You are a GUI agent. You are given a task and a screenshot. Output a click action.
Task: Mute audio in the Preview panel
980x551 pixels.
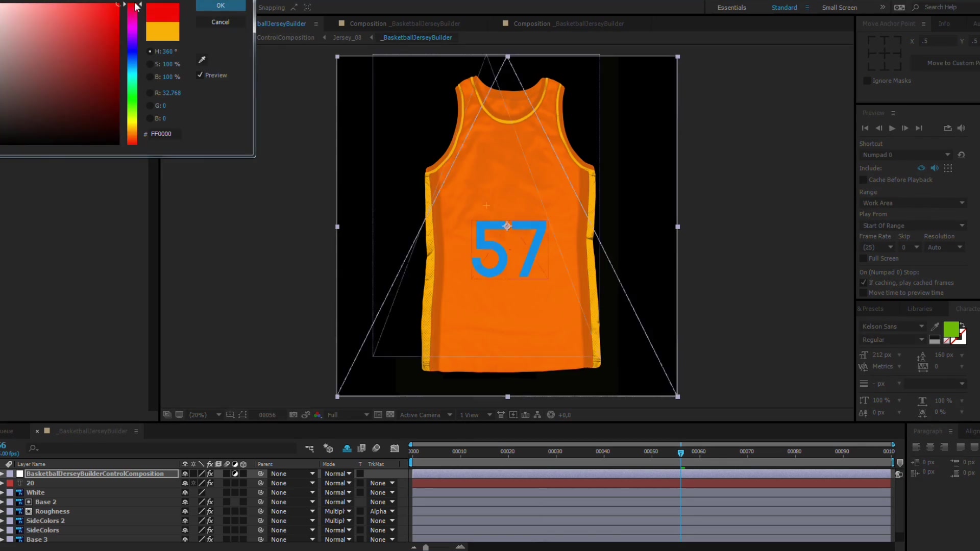click(x=962, y=128)
